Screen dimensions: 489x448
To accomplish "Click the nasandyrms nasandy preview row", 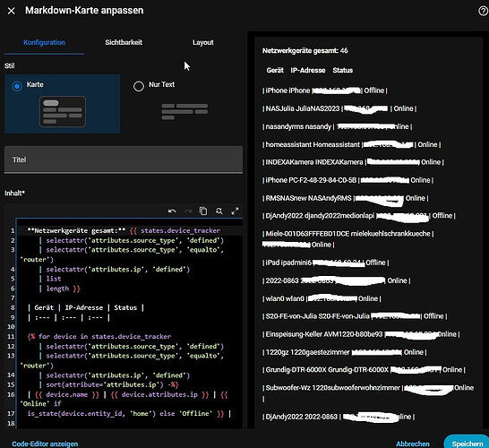I will pyautogui.click(x=337, y=126).
